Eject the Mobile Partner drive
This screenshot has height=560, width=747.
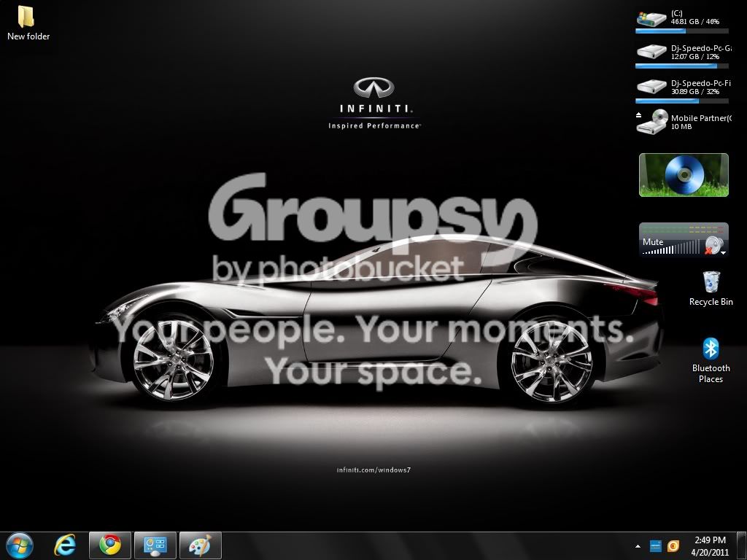(639, 114)
